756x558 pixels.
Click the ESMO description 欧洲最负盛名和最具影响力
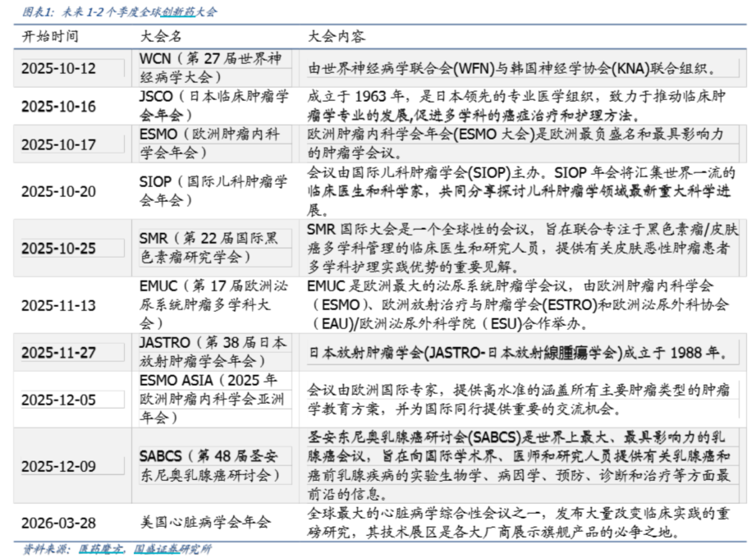click(515, 144)
